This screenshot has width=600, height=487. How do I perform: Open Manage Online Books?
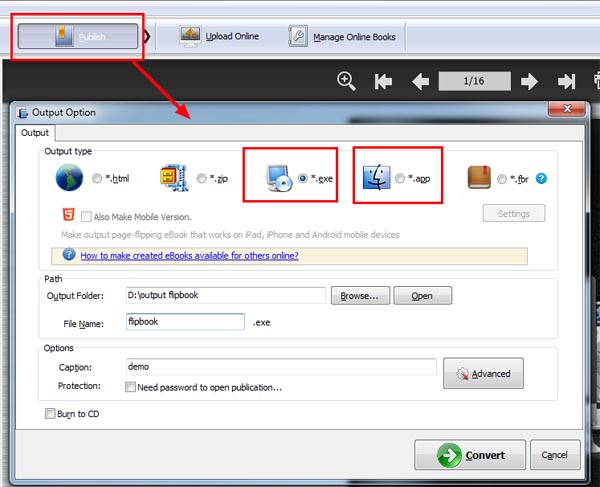pos(342,37)
